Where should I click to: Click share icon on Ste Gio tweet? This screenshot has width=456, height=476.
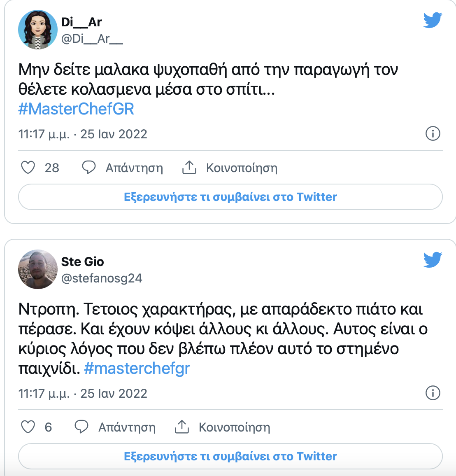click(x=182, y=427)
